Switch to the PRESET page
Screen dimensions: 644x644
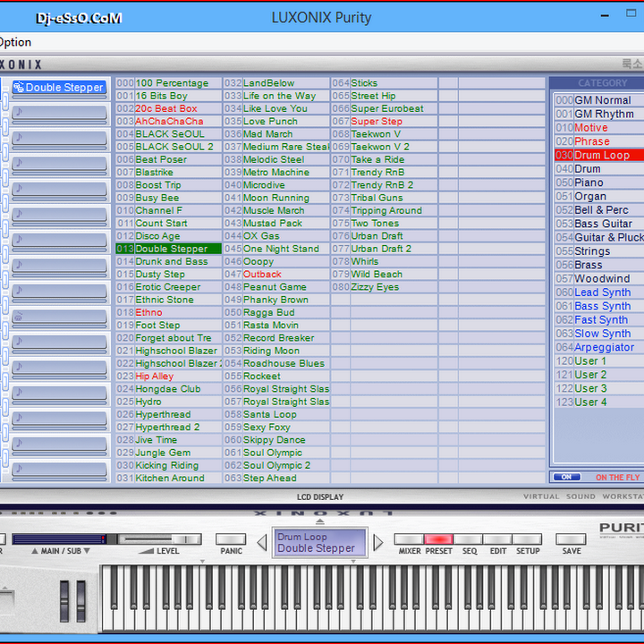(x=438, y=538)
